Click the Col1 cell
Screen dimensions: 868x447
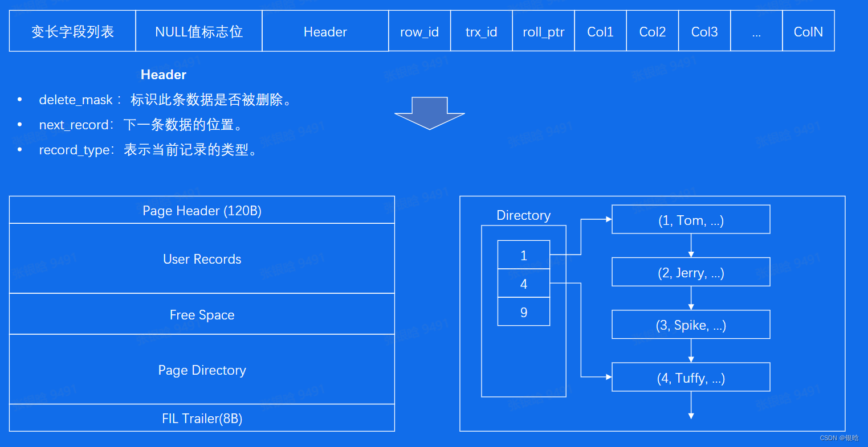pos(601,31)
